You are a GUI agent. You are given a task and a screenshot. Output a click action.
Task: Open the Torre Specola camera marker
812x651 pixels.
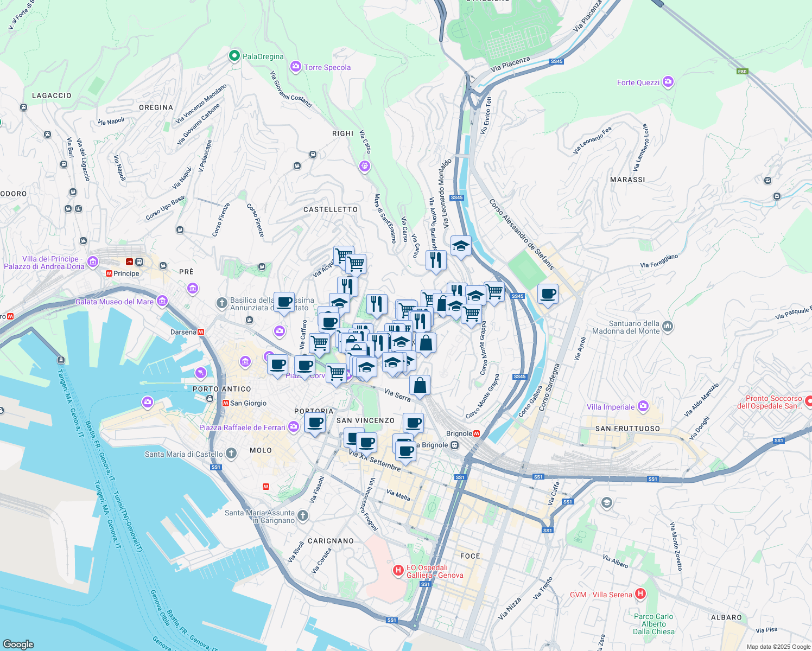pyautogui.click(x=295, y=67)
